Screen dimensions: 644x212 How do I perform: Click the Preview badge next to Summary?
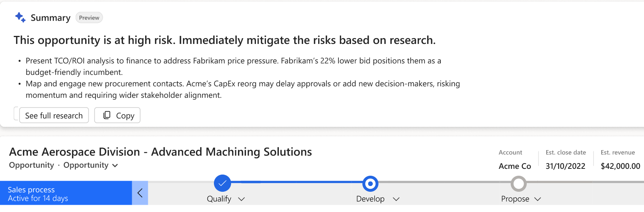89,18
